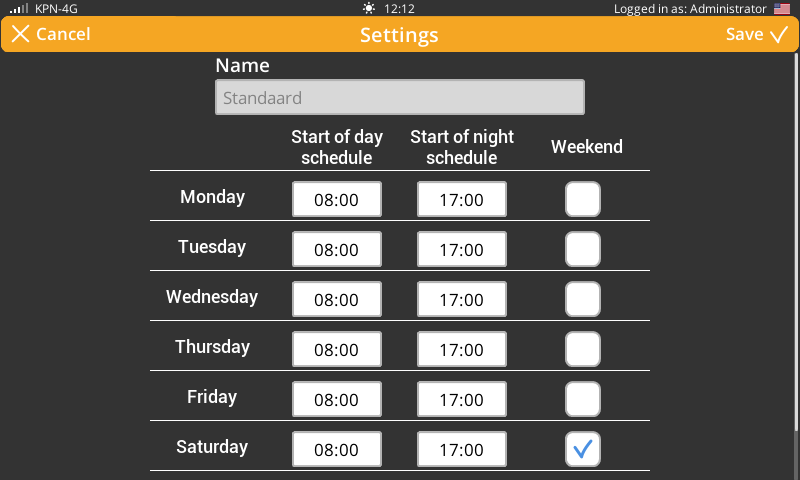The height and width of the screenshot is (480, 800).
Task: Click the signal strength bars icon
Action: click(19, 8)
